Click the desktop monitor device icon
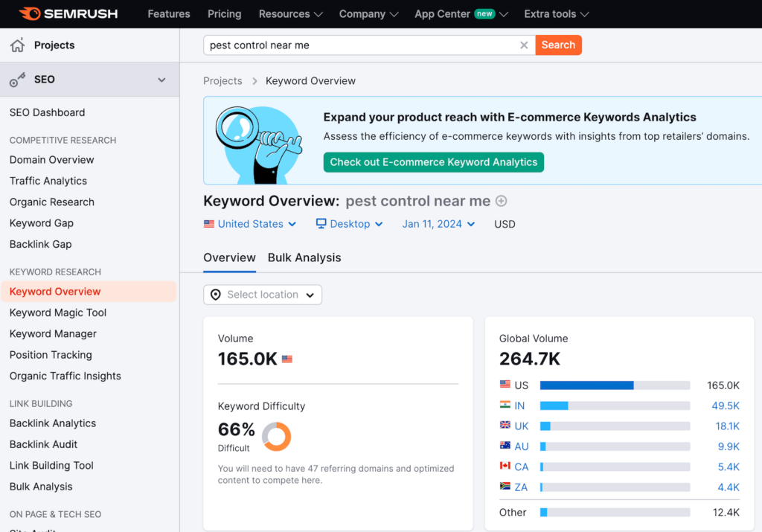762x532 pixels. coord(321,223)
